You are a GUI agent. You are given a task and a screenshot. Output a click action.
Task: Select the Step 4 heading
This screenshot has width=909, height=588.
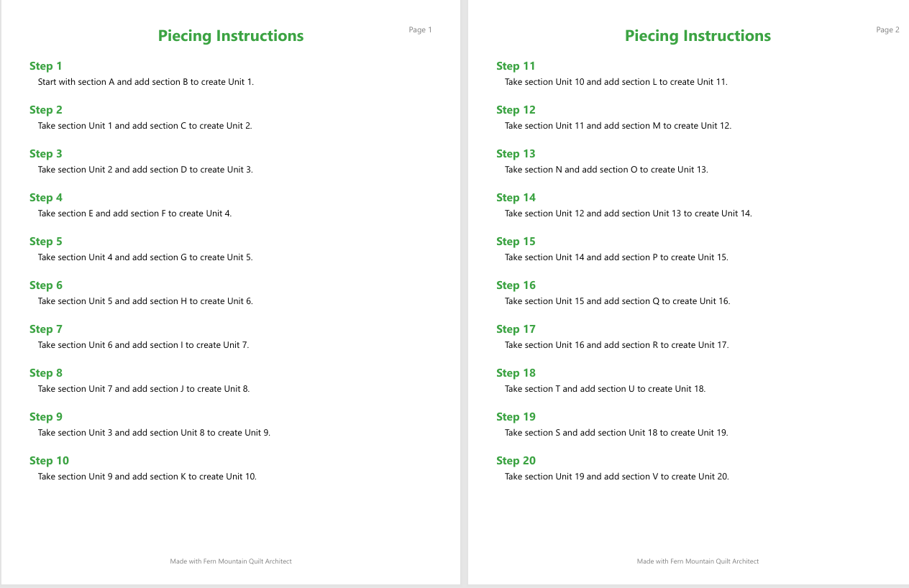46,198
